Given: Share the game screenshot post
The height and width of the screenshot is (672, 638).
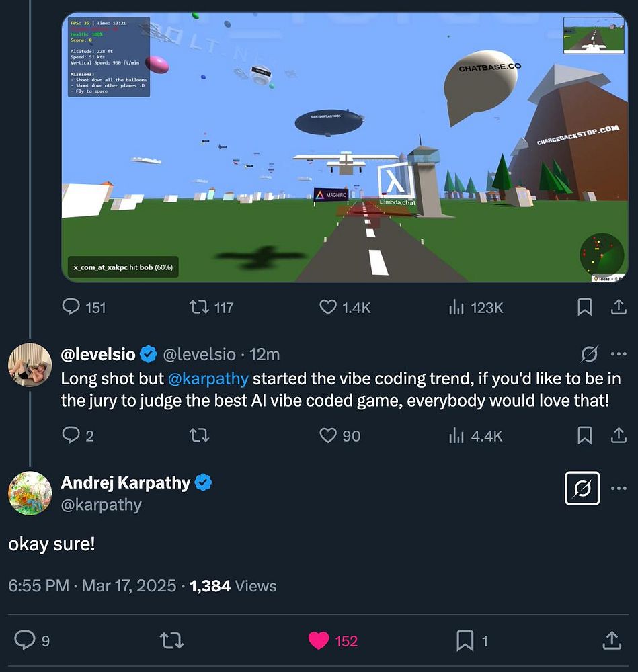Looking at the screenshot, I should click(x=618, y=307).
